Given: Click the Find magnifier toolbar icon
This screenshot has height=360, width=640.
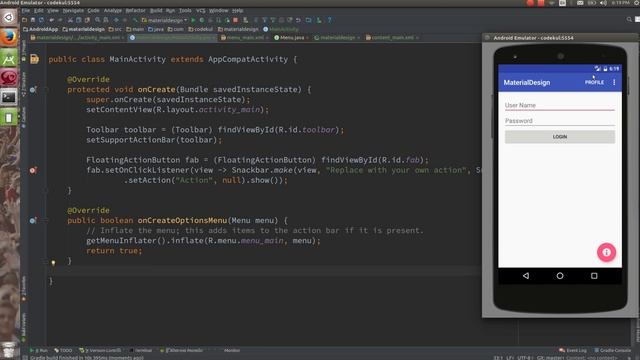Looking at the screenshot, I should 98,20.
